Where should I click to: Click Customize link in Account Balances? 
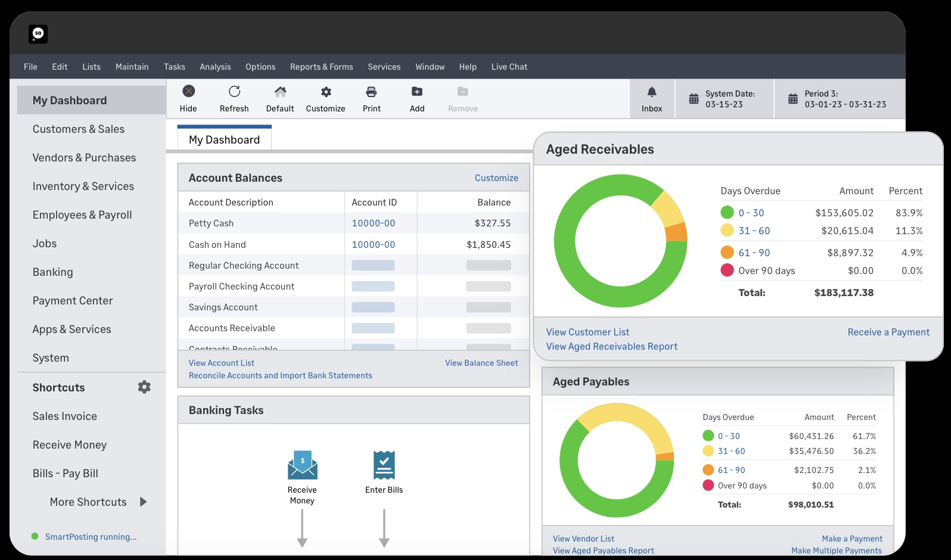496,178
